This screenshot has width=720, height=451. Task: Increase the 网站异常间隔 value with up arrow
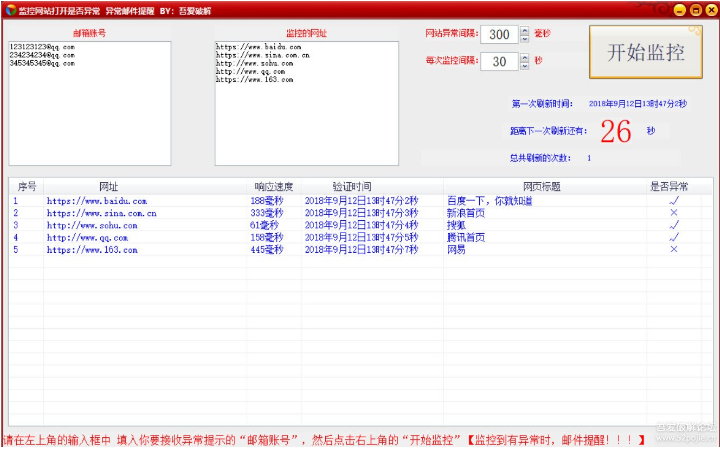tap(524, 30)
